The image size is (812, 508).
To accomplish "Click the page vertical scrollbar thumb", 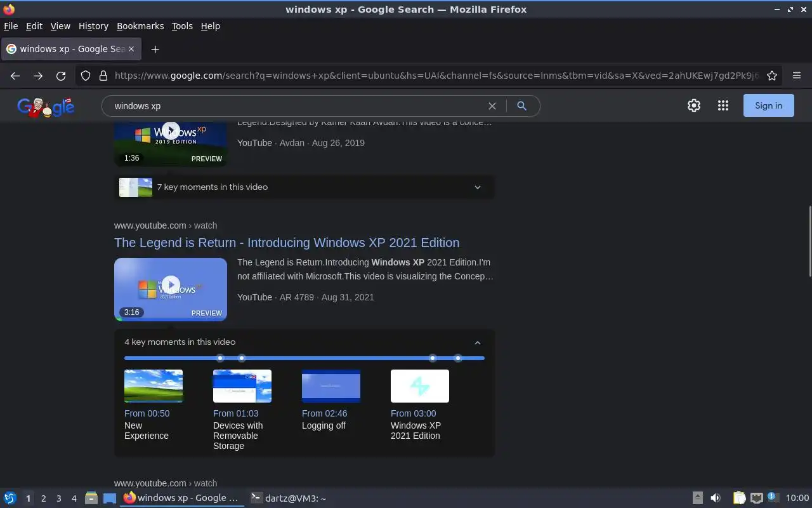I will click(x=809, y=241).
